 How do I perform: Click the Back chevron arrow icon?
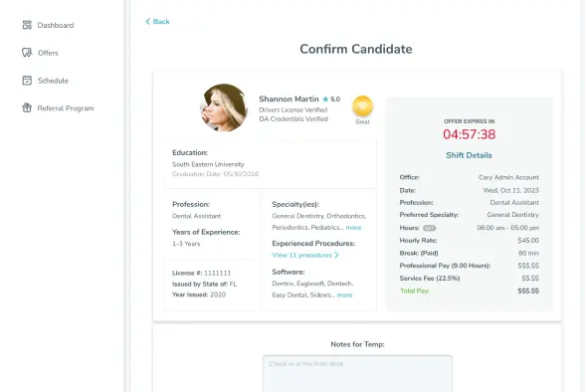coord(147,21)
